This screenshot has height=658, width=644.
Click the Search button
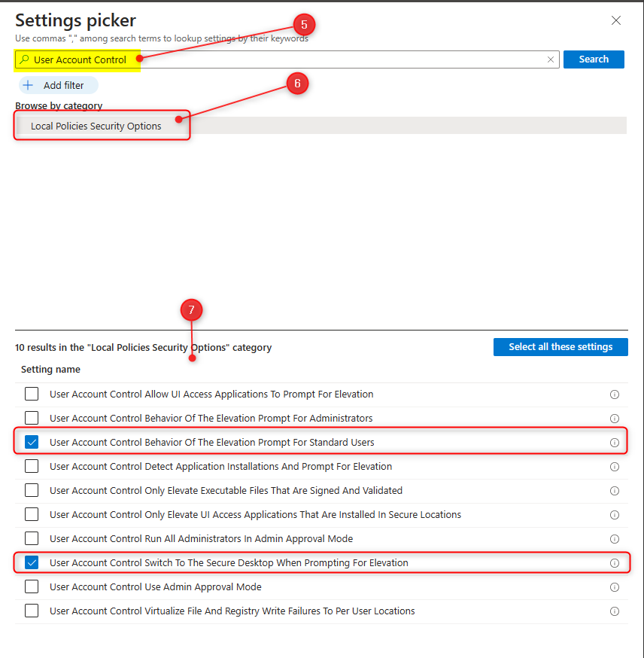click(x=594, y=59)
